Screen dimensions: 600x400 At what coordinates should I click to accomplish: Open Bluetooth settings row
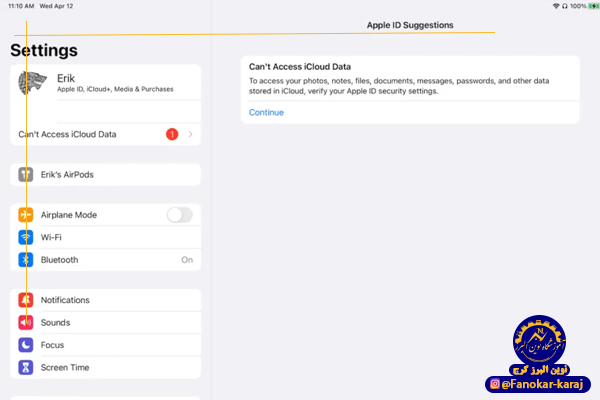(x=106, y=260)
